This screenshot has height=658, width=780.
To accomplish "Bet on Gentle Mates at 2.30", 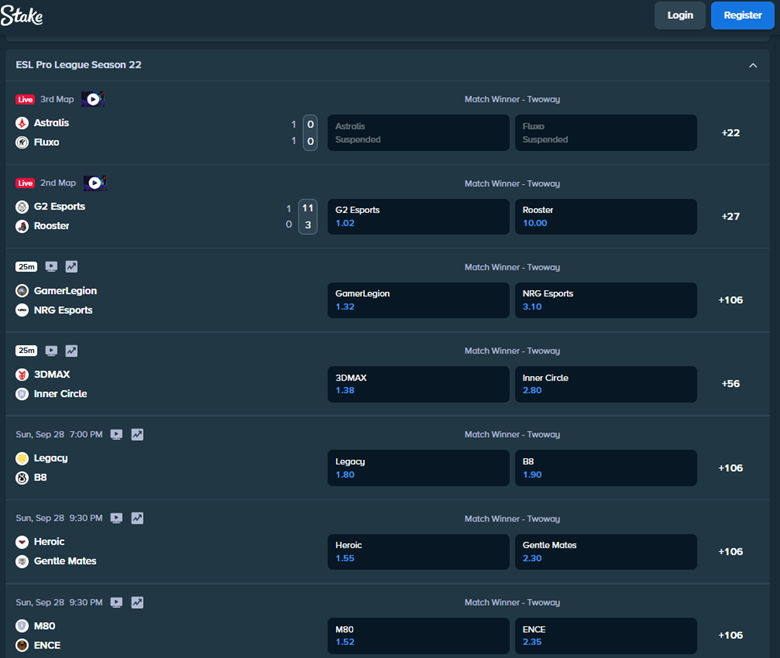I will tap(606, 552).
